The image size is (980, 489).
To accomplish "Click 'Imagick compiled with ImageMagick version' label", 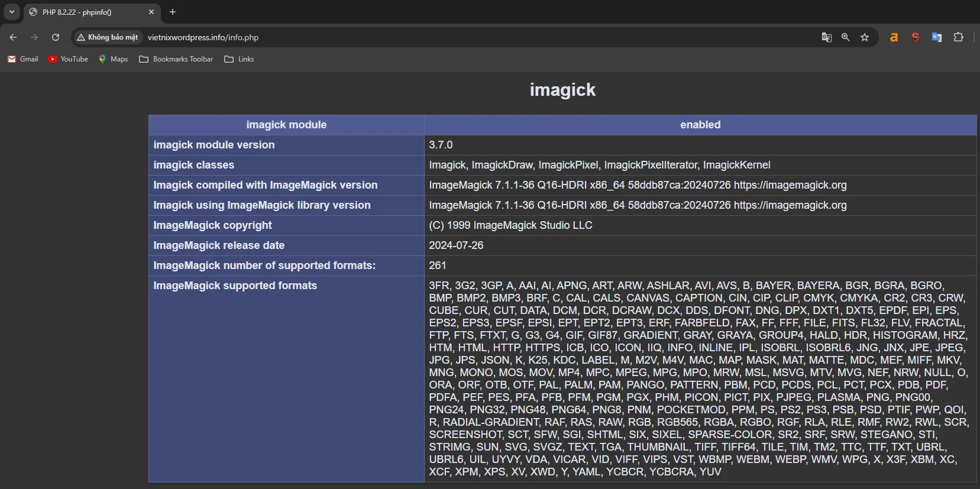I will pos(266,185).
